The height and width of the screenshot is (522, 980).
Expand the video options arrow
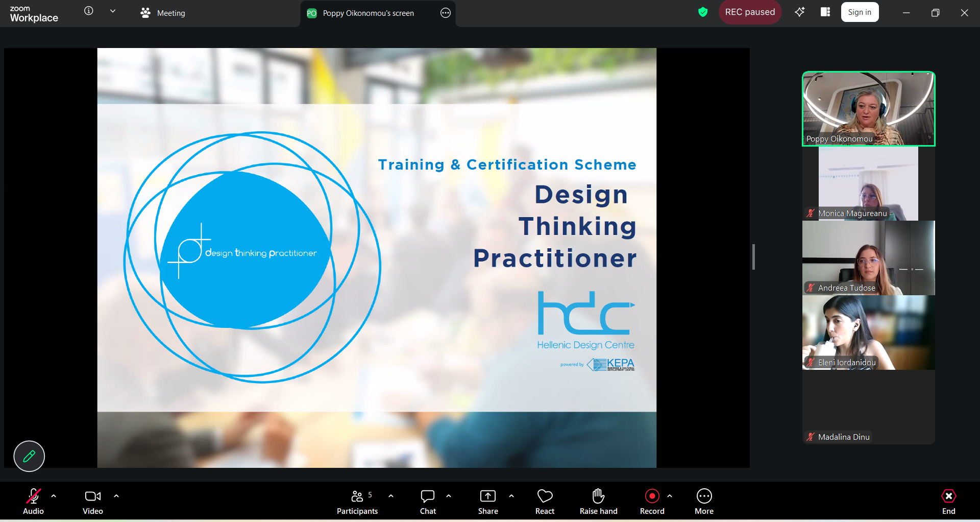coord(116,496)
